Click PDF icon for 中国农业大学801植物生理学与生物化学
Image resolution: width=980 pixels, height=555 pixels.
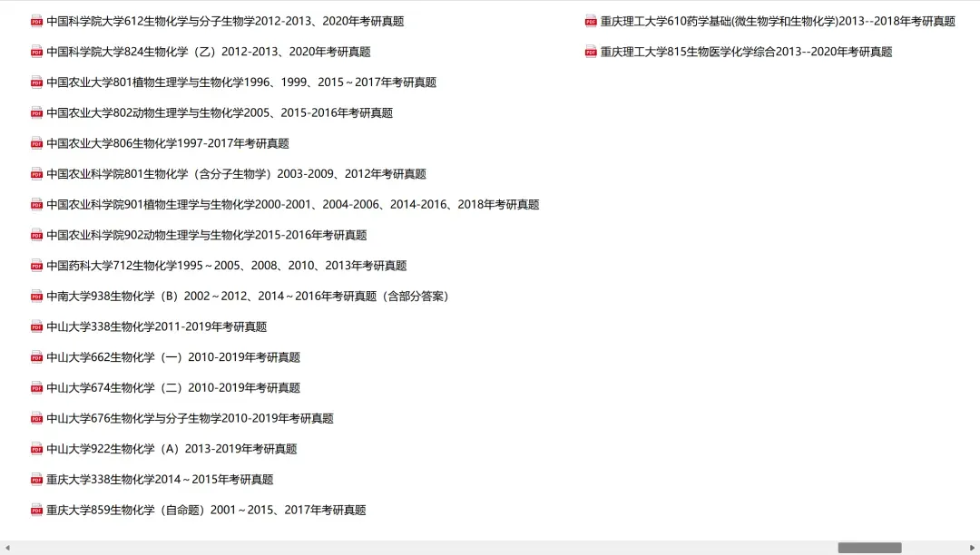(37, 83)
